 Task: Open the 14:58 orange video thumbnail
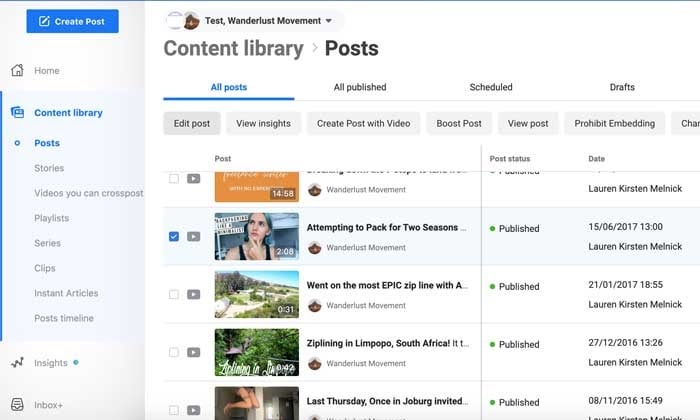(x=257, y=187)
